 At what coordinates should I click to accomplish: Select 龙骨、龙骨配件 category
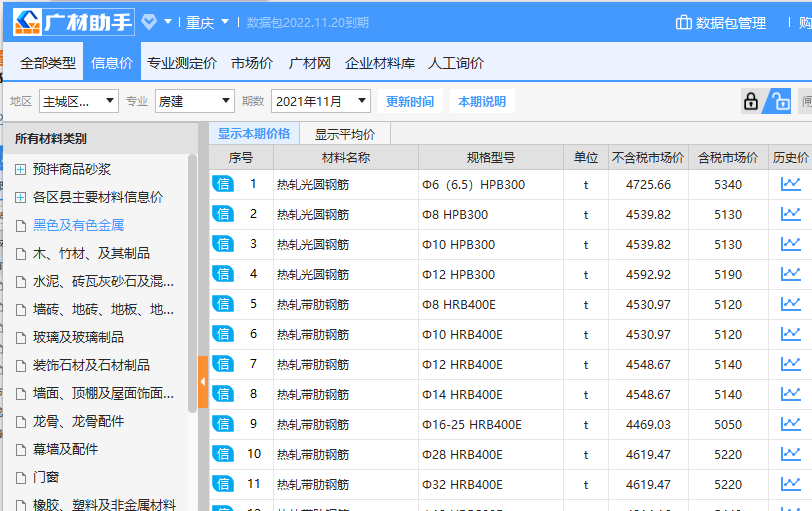tap(78, 421)
